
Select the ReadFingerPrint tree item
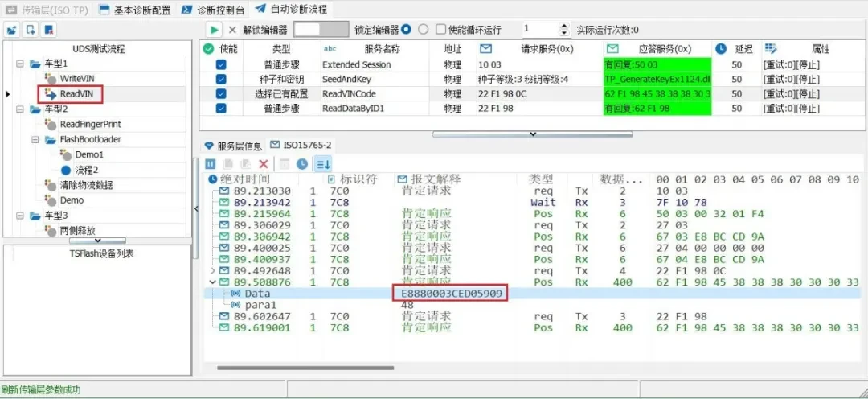[90, 124]
